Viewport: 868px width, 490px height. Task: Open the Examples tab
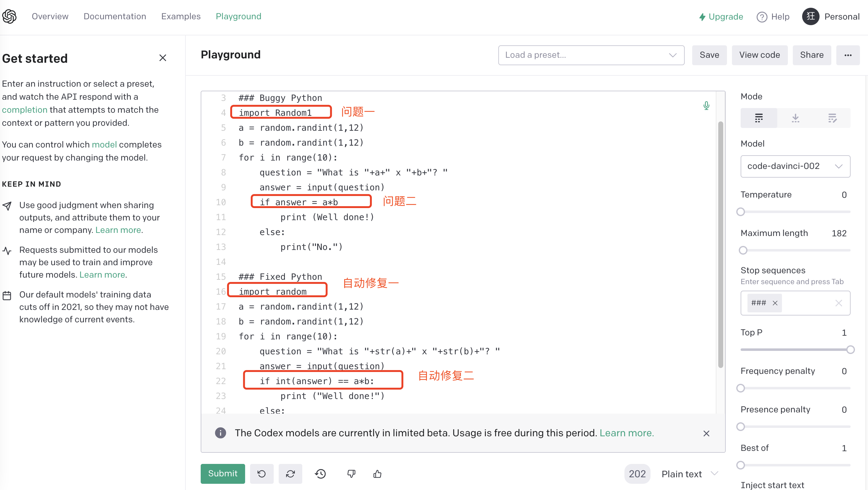[180, 16]
